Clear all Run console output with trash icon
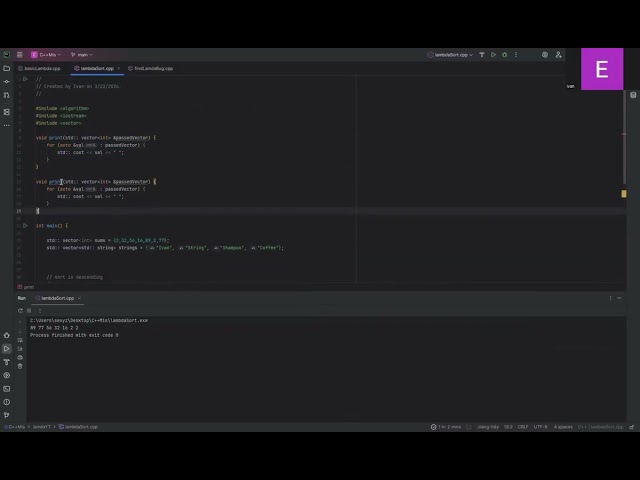Viewport: 640px width, 480px height. click(20, 366)
